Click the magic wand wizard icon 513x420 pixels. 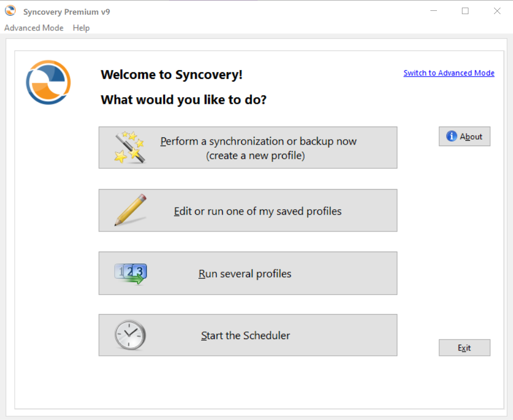point(129,147)
